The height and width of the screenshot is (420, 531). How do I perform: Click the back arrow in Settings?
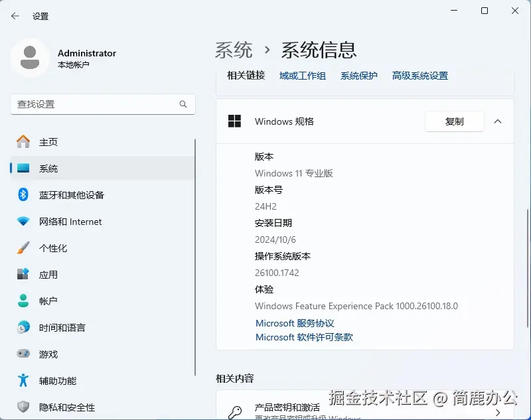15,16
